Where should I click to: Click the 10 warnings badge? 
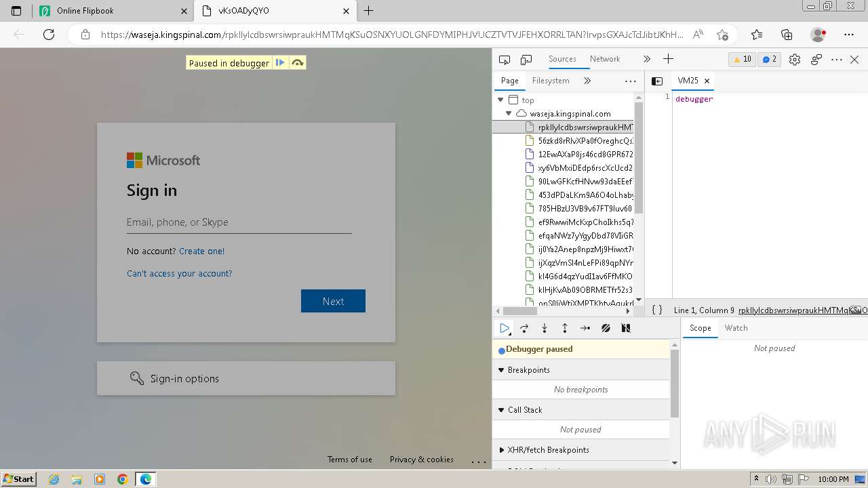743,59
